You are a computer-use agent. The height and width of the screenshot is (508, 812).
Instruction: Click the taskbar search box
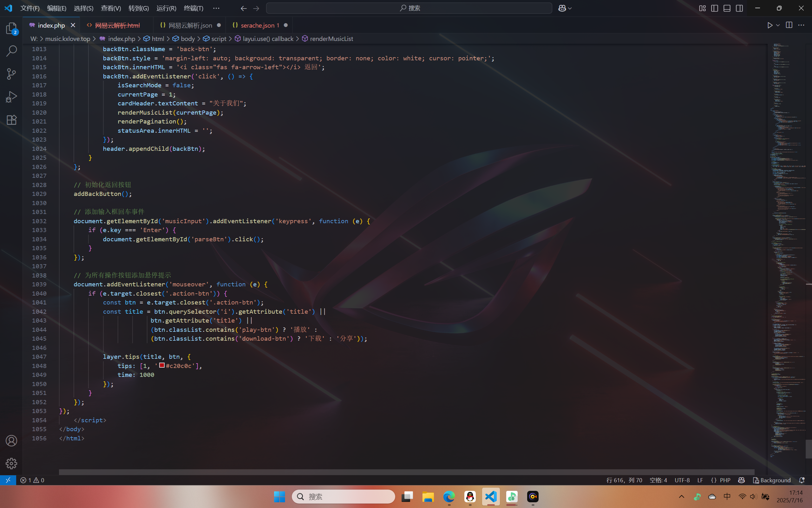point(343,497)
